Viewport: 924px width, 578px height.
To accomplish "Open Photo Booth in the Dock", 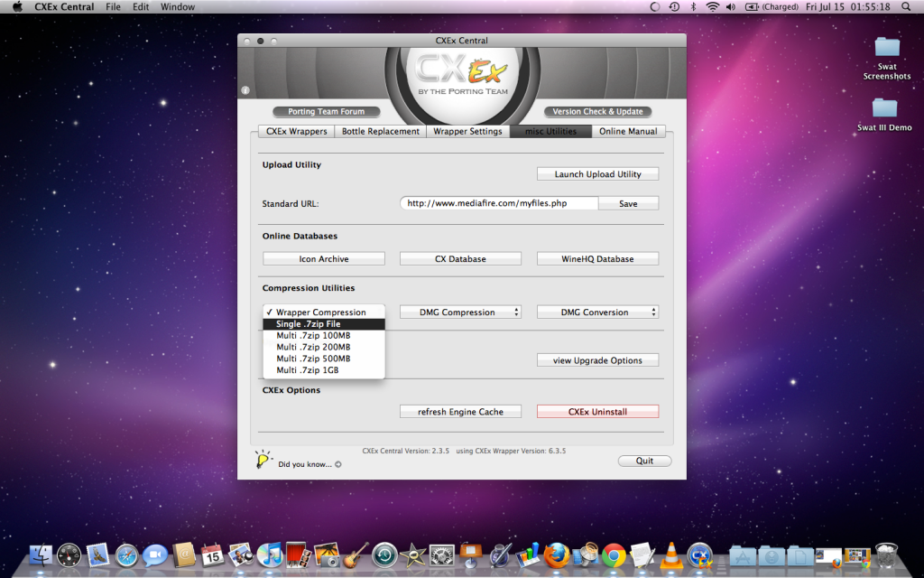I will pos(299,555).
